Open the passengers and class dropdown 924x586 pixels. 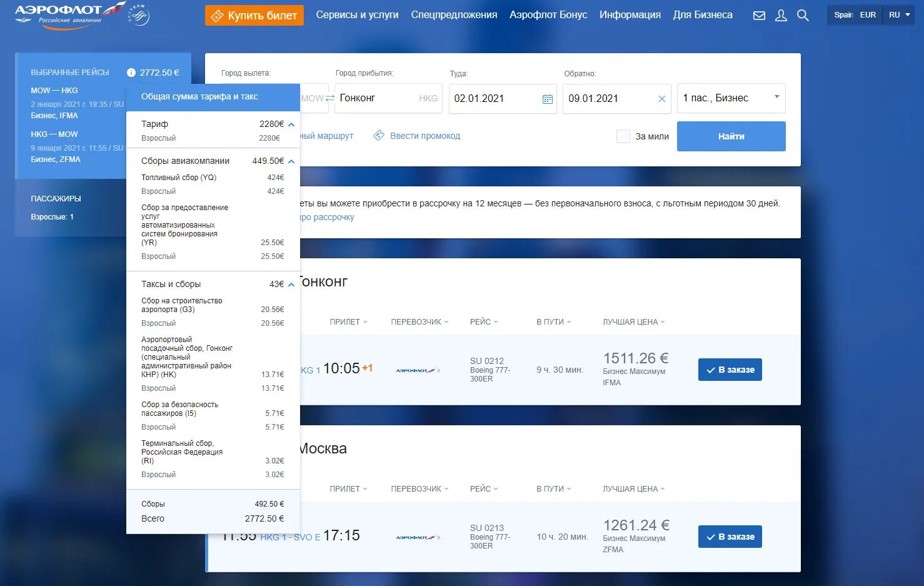click(x=731, y=98)
